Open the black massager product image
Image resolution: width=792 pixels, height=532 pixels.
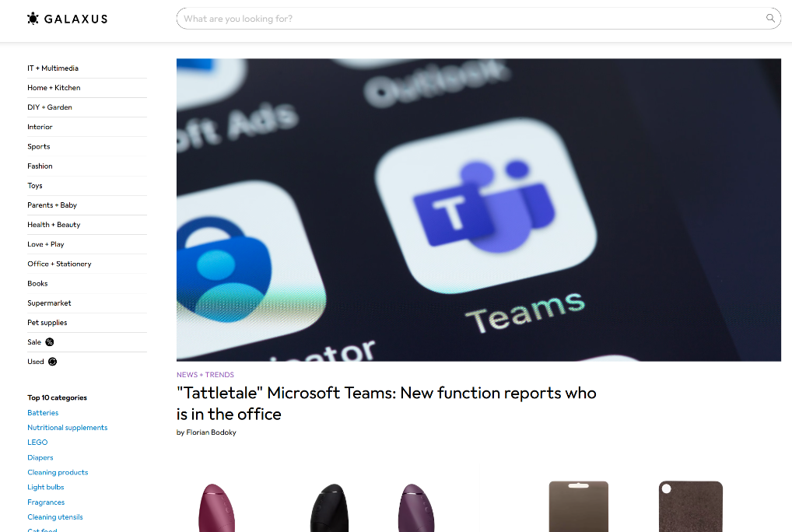[329, 507]
